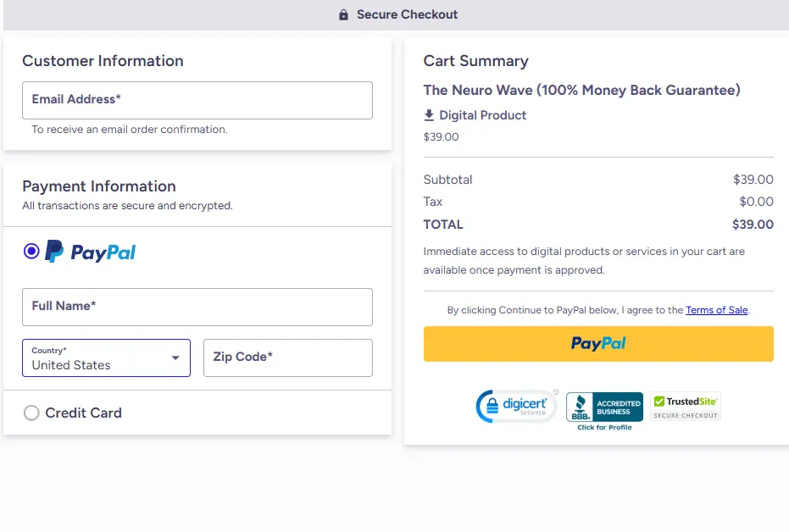Click the BBB Accredited Business badge

tap(604, 407)
